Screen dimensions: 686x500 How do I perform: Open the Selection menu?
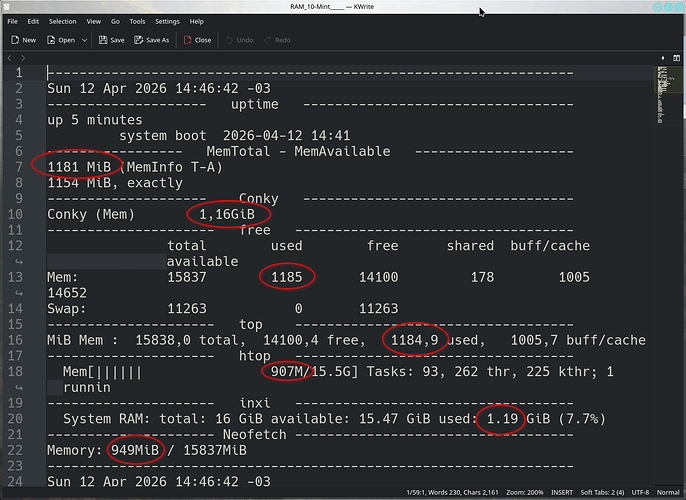63,21
